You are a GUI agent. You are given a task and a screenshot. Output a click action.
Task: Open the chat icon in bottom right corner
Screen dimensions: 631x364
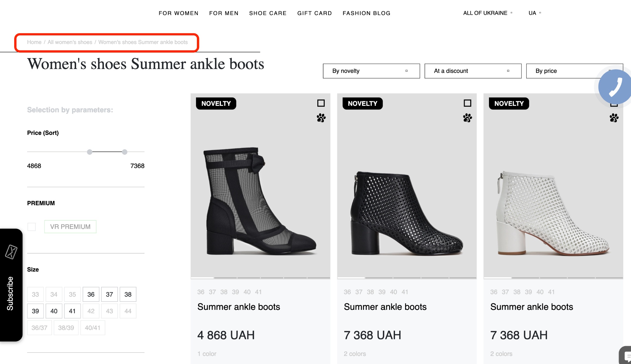pos(626,356)
